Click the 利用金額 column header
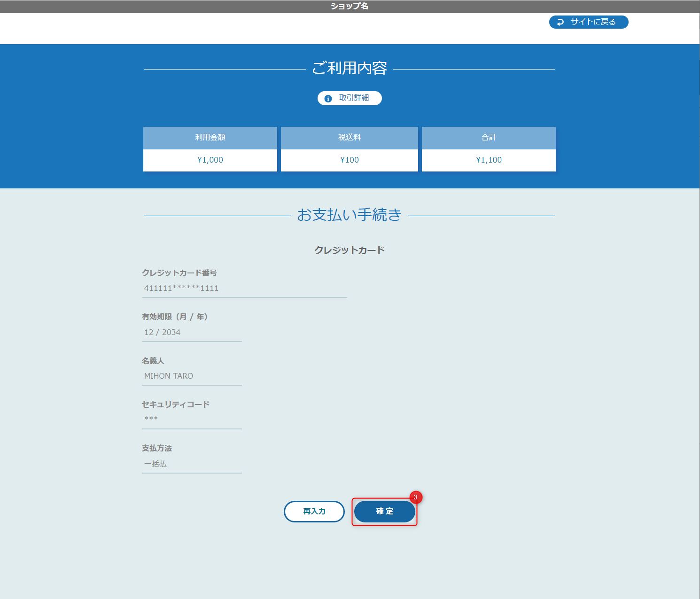The image size is (700, 599). 210,138
